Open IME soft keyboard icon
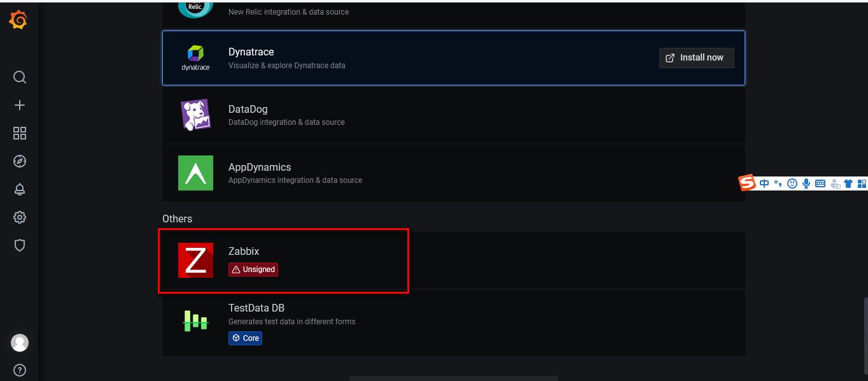The height and width of the screenshot is (381, 868). (820, 183)
